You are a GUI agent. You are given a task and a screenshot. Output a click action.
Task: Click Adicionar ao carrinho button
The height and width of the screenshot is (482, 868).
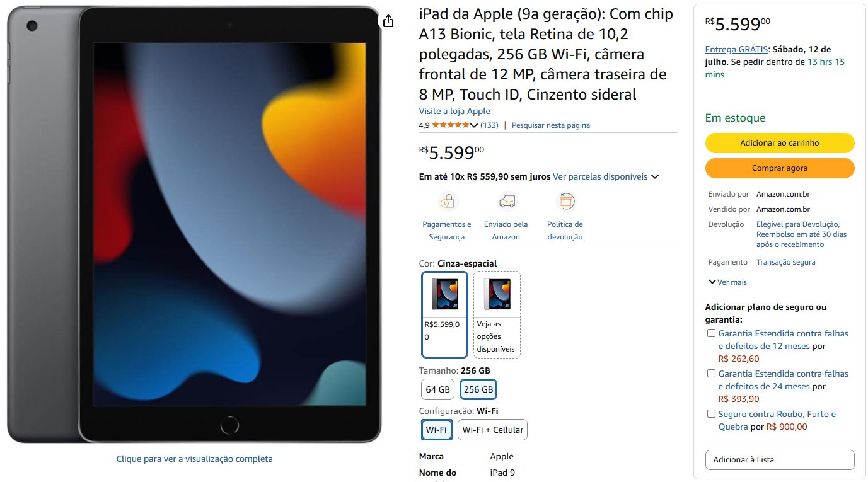(x=779, y=143)
